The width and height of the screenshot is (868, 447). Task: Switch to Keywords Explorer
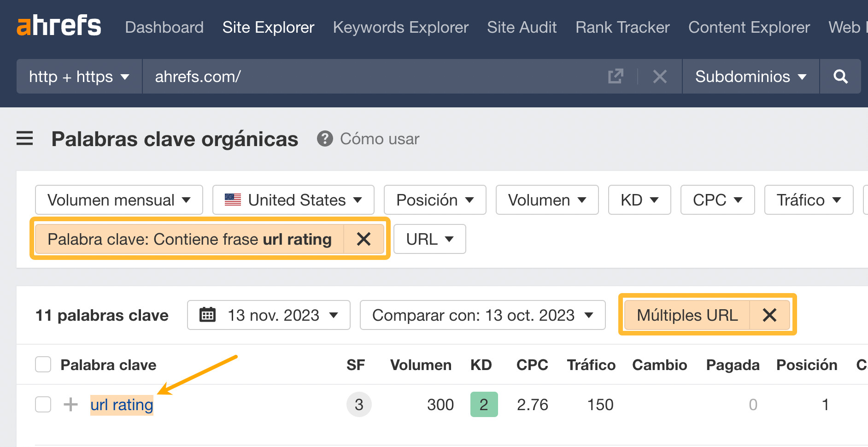coord(400,27)
